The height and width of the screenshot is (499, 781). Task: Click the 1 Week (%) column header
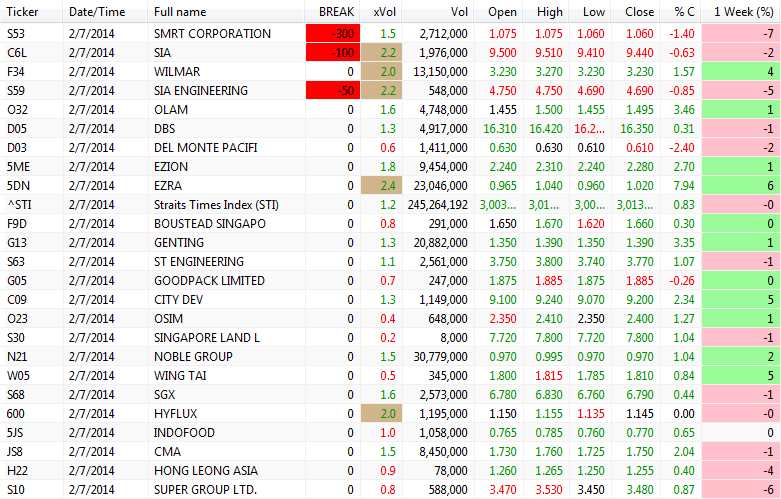741,11
